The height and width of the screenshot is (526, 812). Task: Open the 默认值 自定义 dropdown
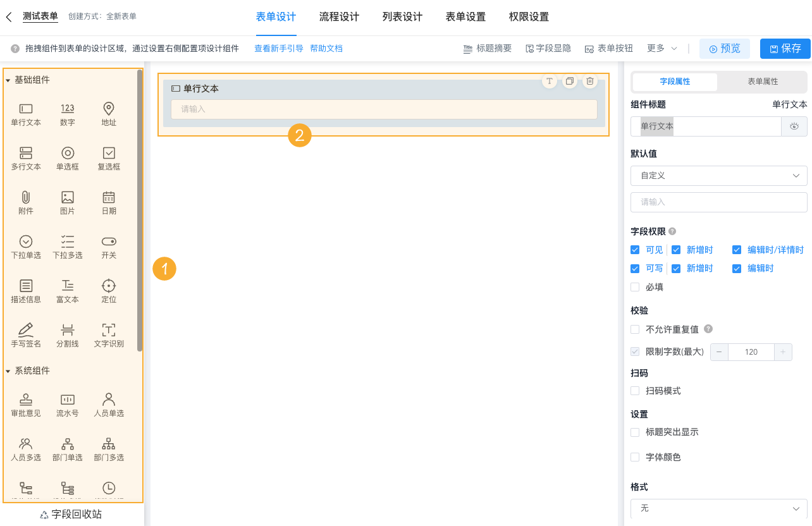point(718,175)
